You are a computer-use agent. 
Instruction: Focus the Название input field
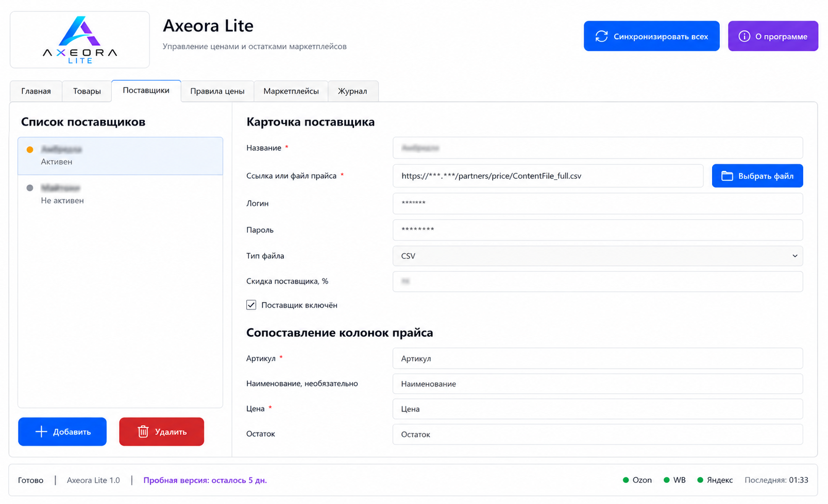[x=598, y=148]
